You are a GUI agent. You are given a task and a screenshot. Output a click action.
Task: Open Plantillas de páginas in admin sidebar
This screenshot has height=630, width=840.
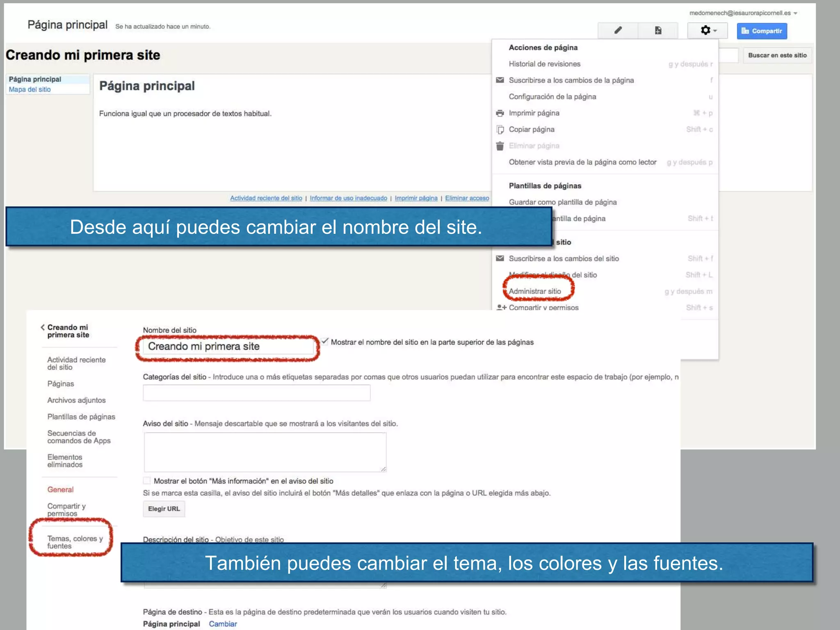tap(81, 417)
